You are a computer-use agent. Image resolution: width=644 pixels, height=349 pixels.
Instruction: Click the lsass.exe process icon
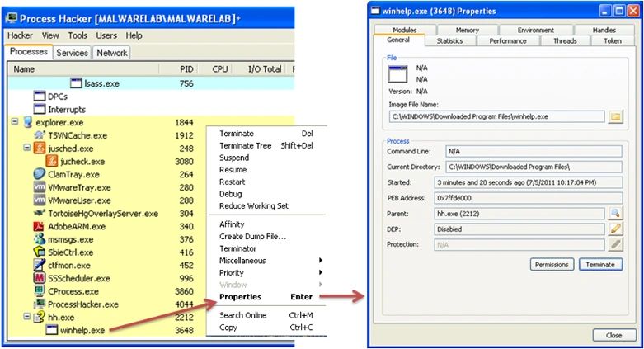tap(76, 83)
